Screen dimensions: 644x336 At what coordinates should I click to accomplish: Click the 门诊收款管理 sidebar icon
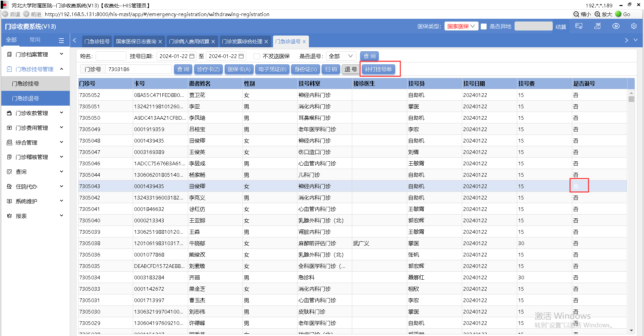[x=9, y=113]
